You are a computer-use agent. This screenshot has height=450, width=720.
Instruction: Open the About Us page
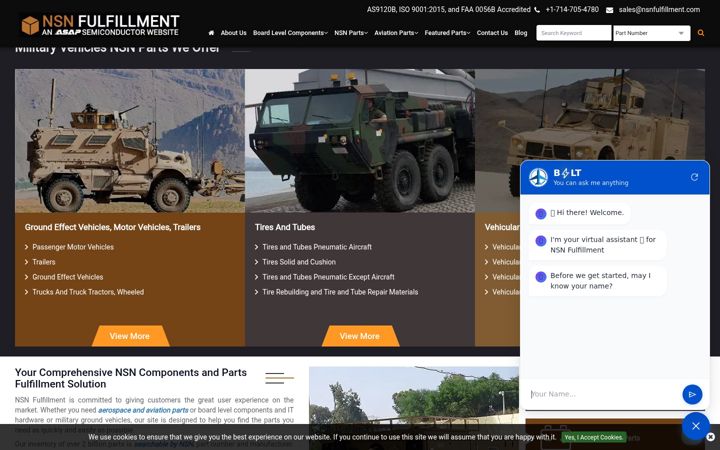click(233, 33)
